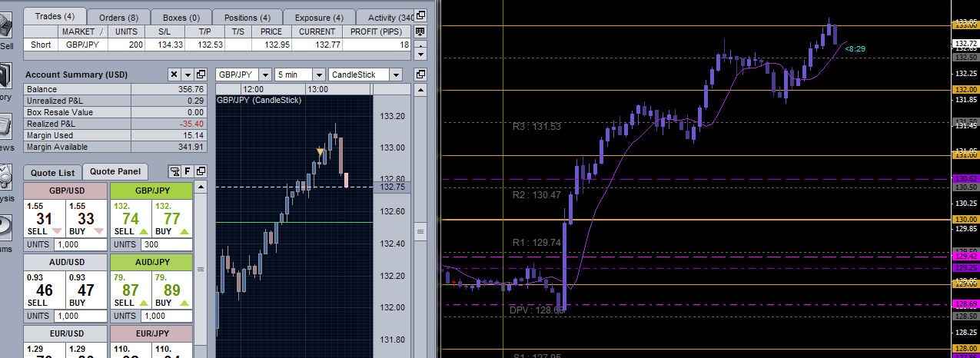The image size is (980, 358).
Task: Click the quote panel scrollbar up arrow
Action: point(201,187)
